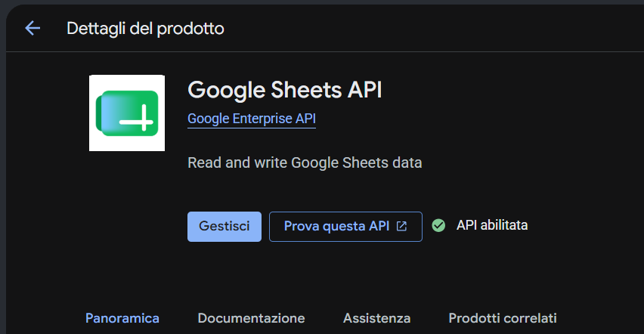This screenshot has width=644, height=334.
Task: Click the Google Sheets API heading
Action: coord(285,91)
